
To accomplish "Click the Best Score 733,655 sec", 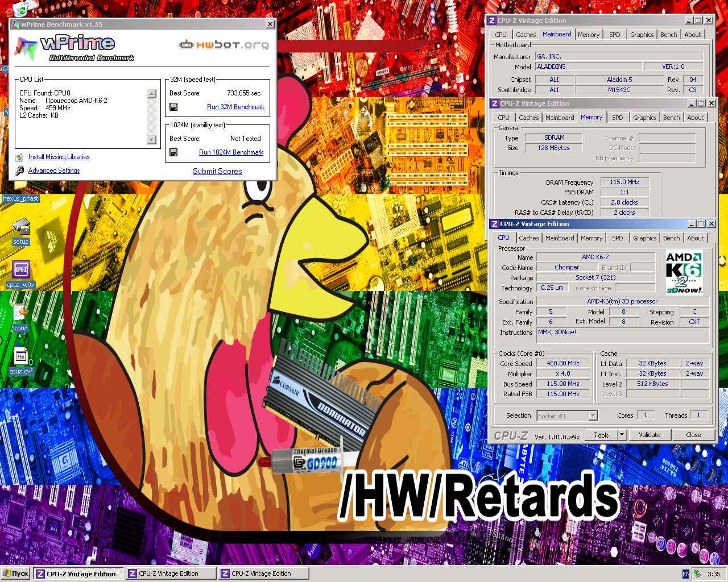I will point(243,93).
